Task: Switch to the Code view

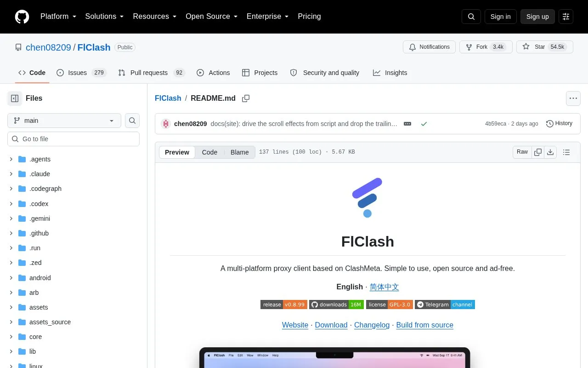Action: [209, 152]
